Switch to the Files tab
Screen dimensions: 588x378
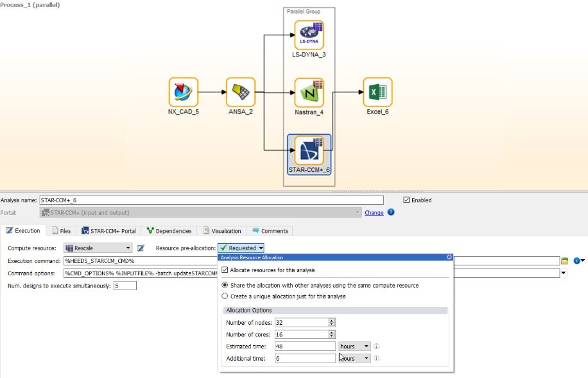pos(62,231)
